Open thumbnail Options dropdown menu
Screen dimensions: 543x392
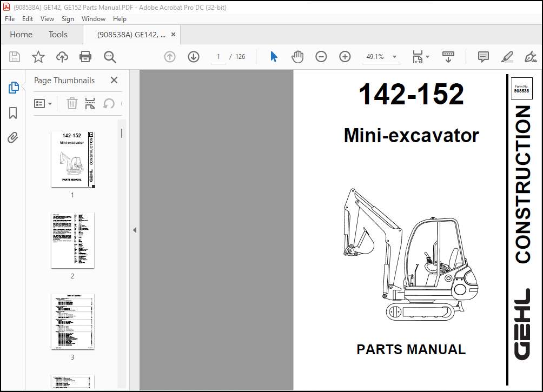coord(43,103)
